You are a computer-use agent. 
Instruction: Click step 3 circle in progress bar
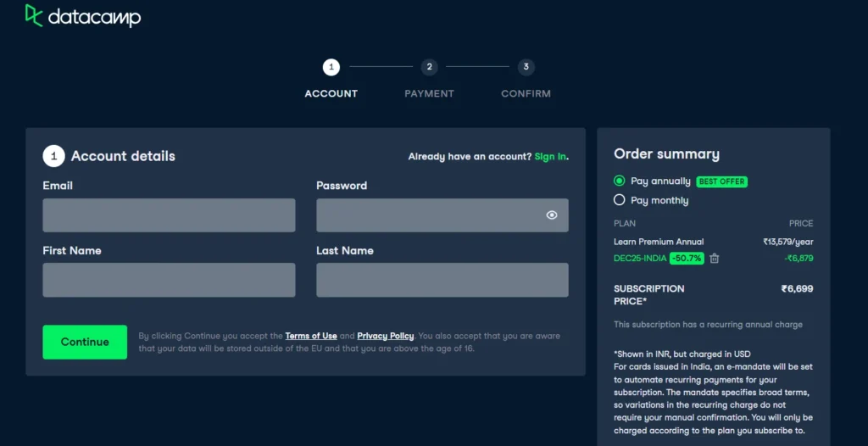[526, 67]
